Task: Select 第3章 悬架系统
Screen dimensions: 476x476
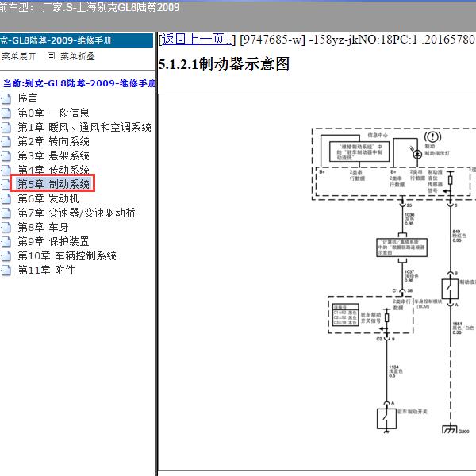Action: pyautogui.click(x=53, y=155)
